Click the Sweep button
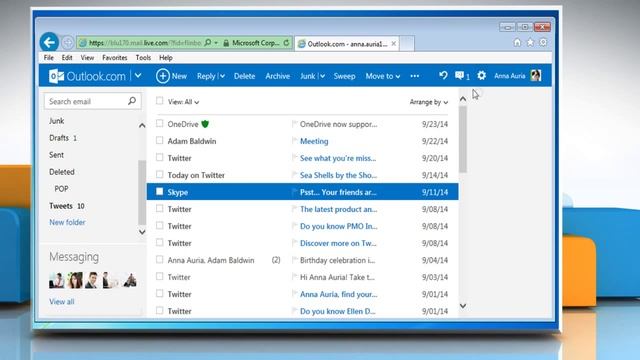Viewport: 640px width, 360px height. point(344,76)
